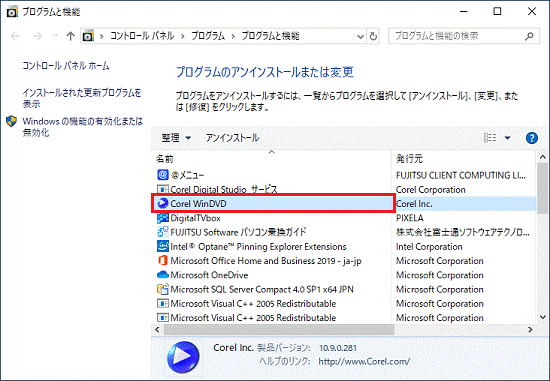The height and width of the screenshot is (381, 550).
Task: Open the window title bar program icon
Action: point(12,12)
